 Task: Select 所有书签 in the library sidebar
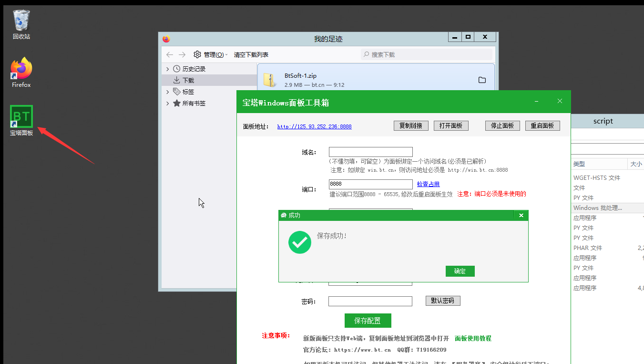194,103
